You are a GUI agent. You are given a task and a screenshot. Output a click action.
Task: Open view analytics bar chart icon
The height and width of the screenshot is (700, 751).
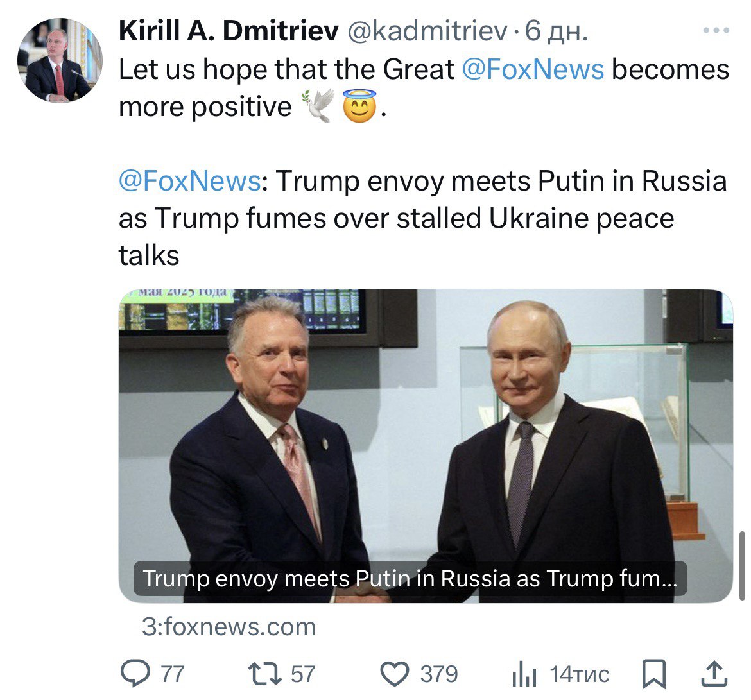coord(525,674)
